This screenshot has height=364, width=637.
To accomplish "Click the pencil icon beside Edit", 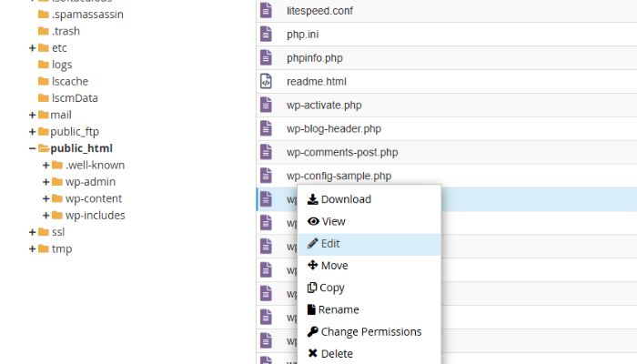I will [313, 244].
